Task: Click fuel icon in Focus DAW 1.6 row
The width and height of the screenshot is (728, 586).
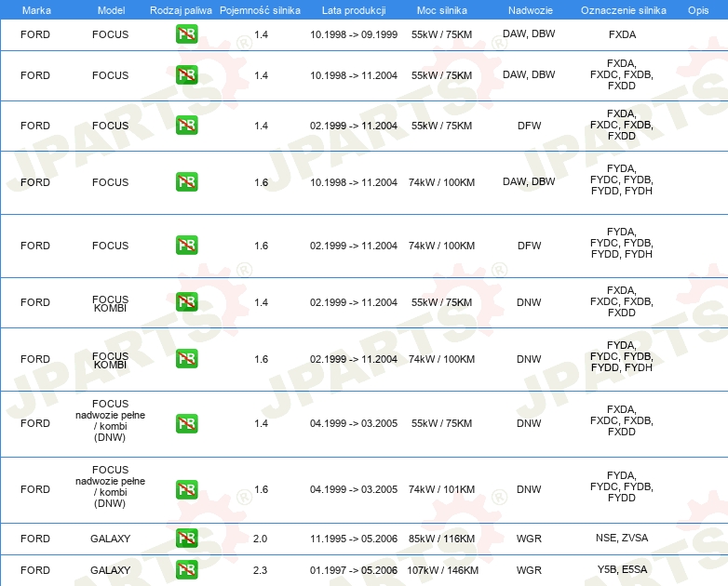Action: (x=186, y=182)
